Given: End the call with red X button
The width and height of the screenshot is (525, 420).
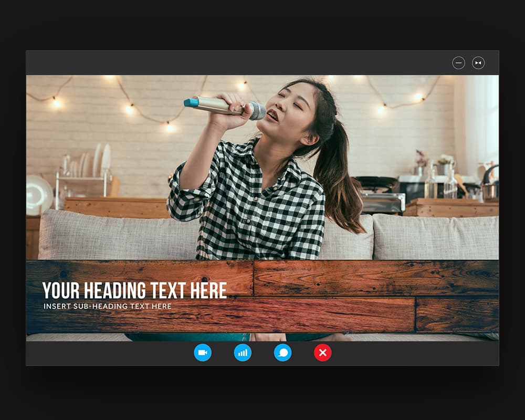Looking at the screenshot, I should click(323, 352).
